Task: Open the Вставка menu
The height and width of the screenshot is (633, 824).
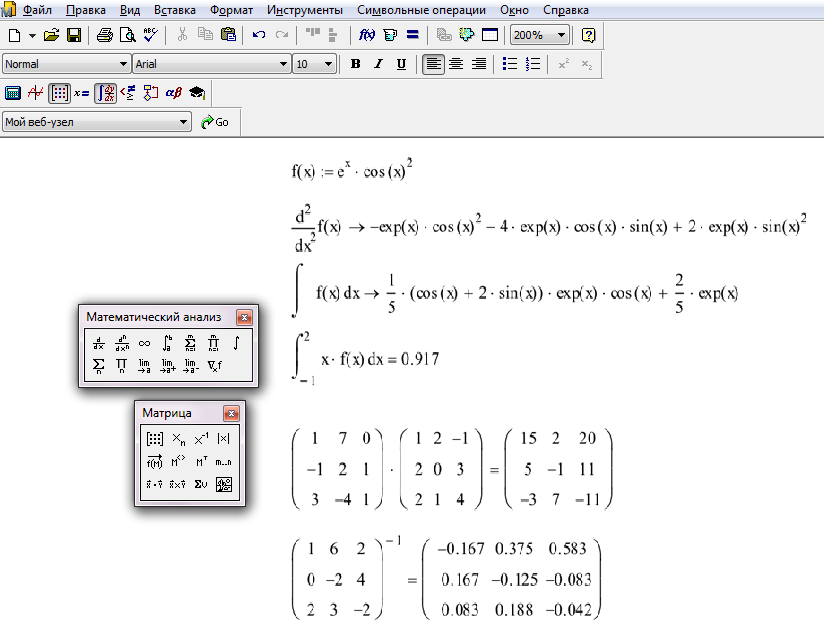Action: (x=174, y=10)
